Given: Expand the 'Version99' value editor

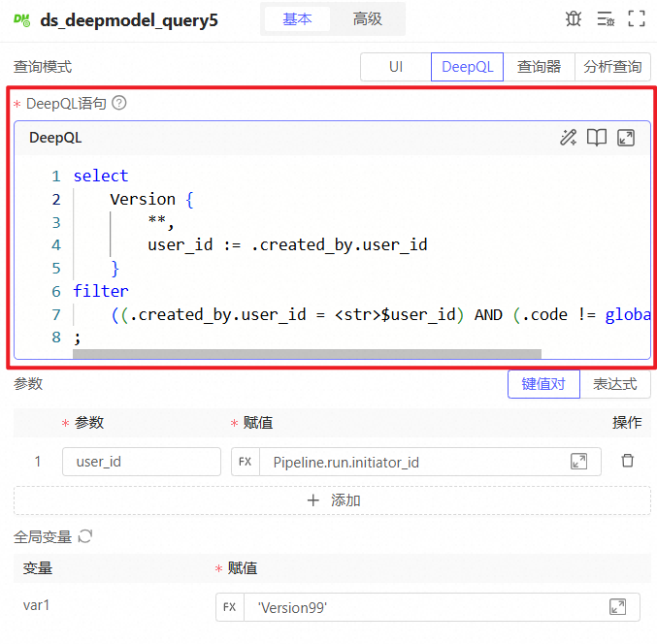Looking at the screenshot, I should click(x=617, y=606).
